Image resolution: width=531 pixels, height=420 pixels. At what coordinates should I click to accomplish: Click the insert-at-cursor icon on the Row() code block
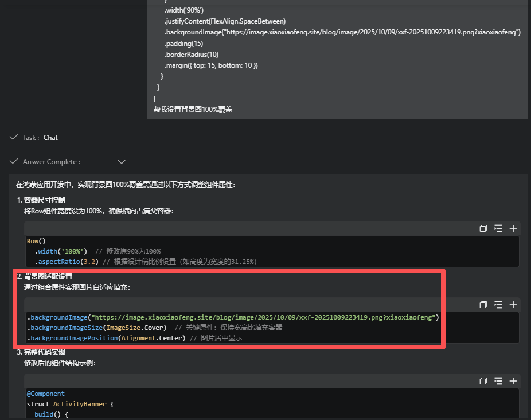498,228
